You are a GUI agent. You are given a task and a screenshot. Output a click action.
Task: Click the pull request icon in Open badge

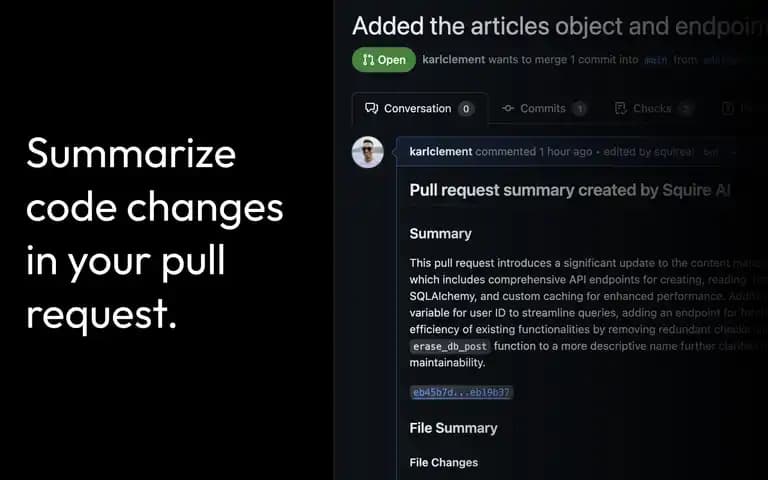coord(368,60)
